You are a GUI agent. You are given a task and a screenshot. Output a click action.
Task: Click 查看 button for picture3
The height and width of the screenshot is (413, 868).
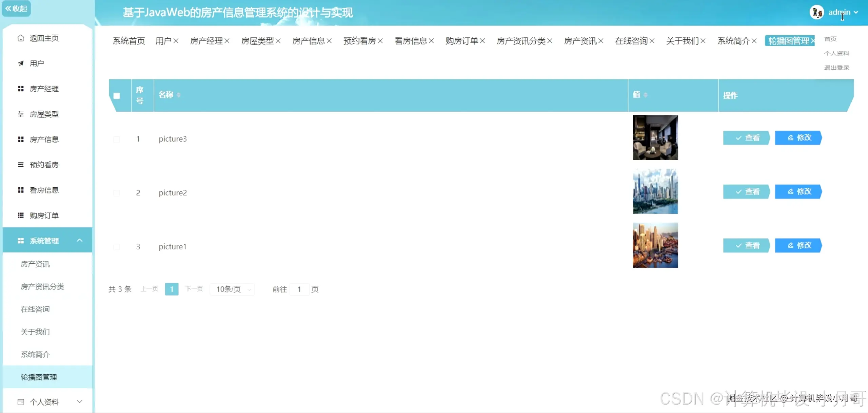(x=746, y=138)
